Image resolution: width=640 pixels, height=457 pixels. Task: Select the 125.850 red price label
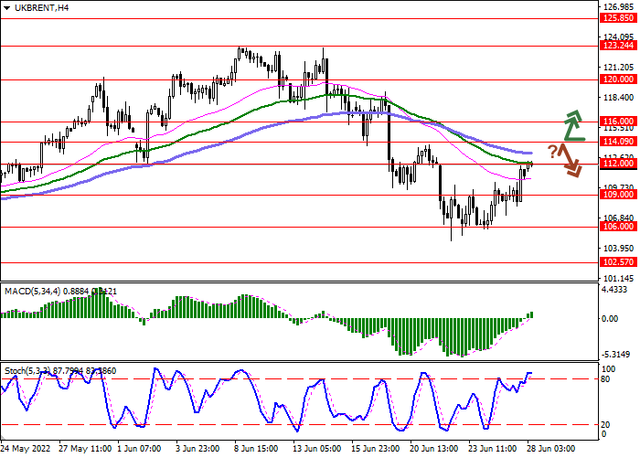click(x=619, y=18)
